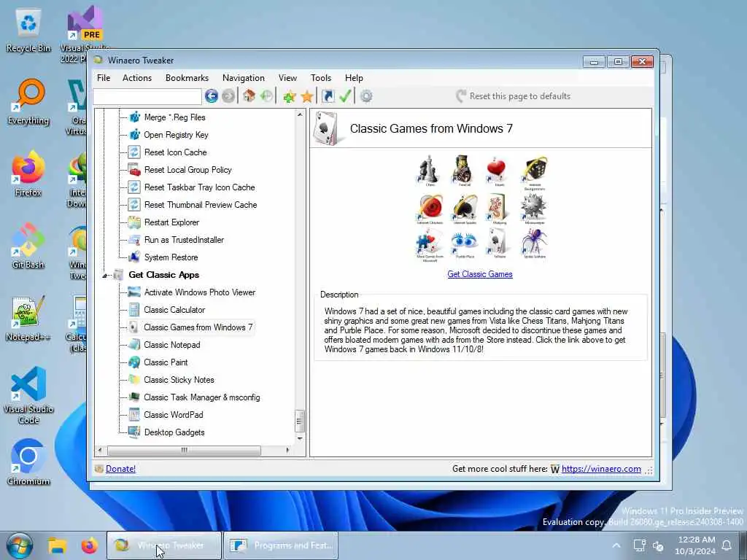The image size is (747, 560).
Task: Select Reset Taskbar Tray Icon Cache
Action: 199,187
